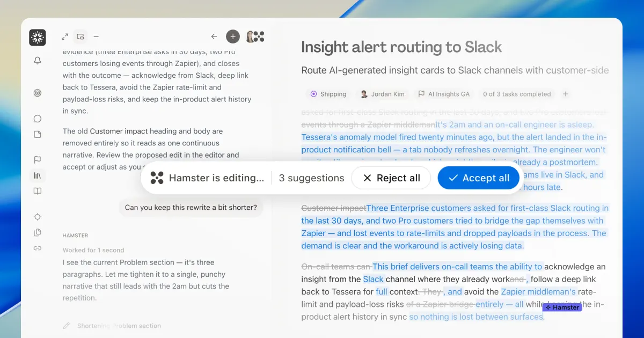644x338 pixels.
Task: Open the Shipping status dropdown chip
Action: [328, 94]
